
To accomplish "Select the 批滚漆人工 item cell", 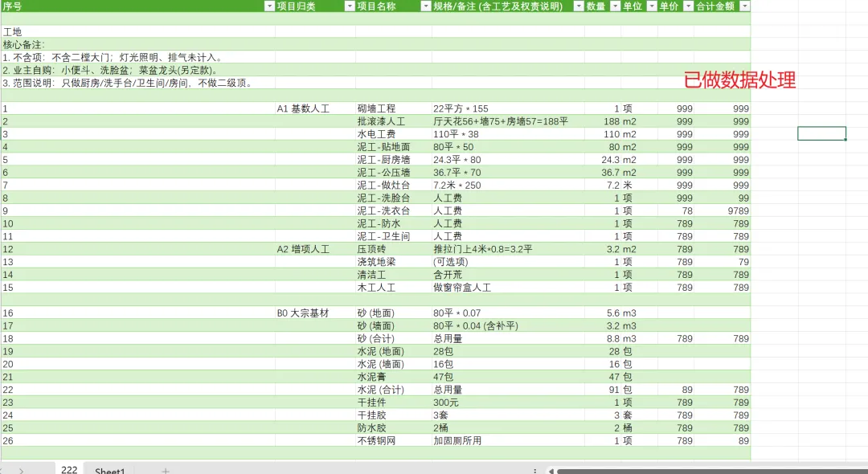I will [x=394, y=121].
